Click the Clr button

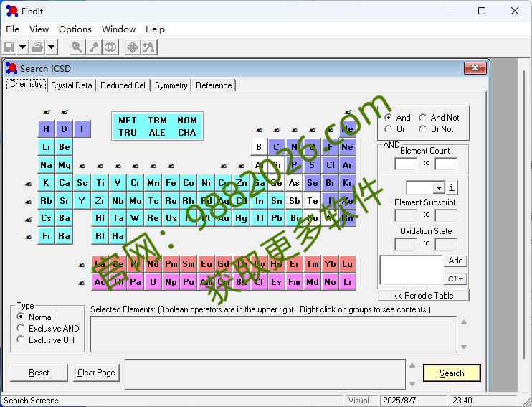[x=455, y=279]
